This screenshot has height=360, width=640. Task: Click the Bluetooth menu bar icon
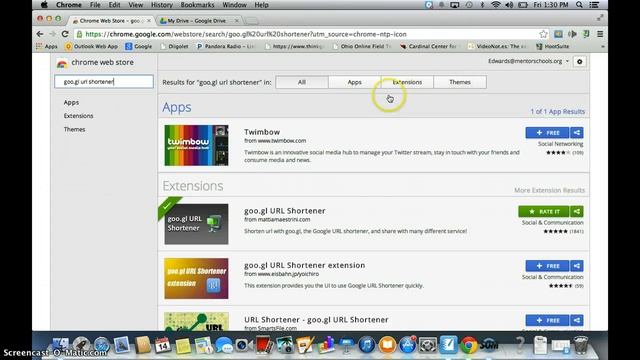(x=482, y=5)
